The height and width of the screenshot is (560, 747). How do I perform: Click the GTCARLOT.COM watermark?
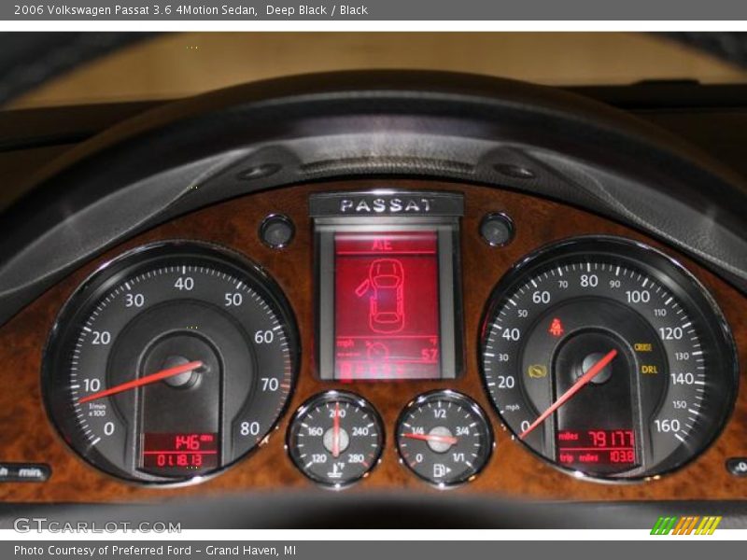click(x=96, y=525)
